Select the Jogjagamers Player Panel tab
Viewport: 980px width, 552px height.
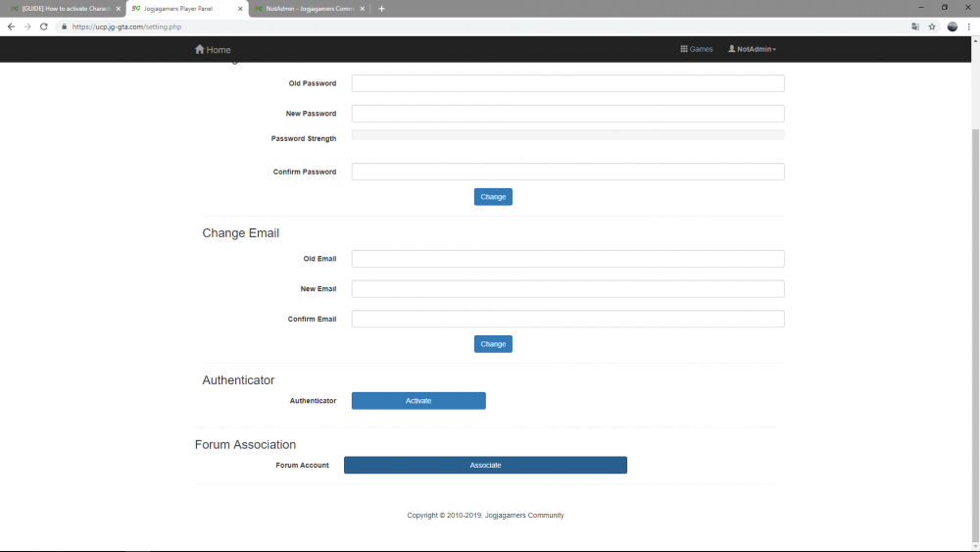[186, 9]
